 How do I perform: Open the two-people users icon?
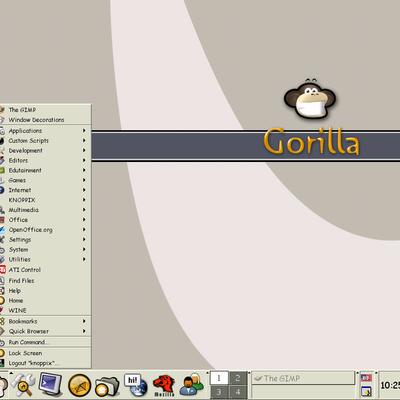pyautogui.click(x=192, y=385)
